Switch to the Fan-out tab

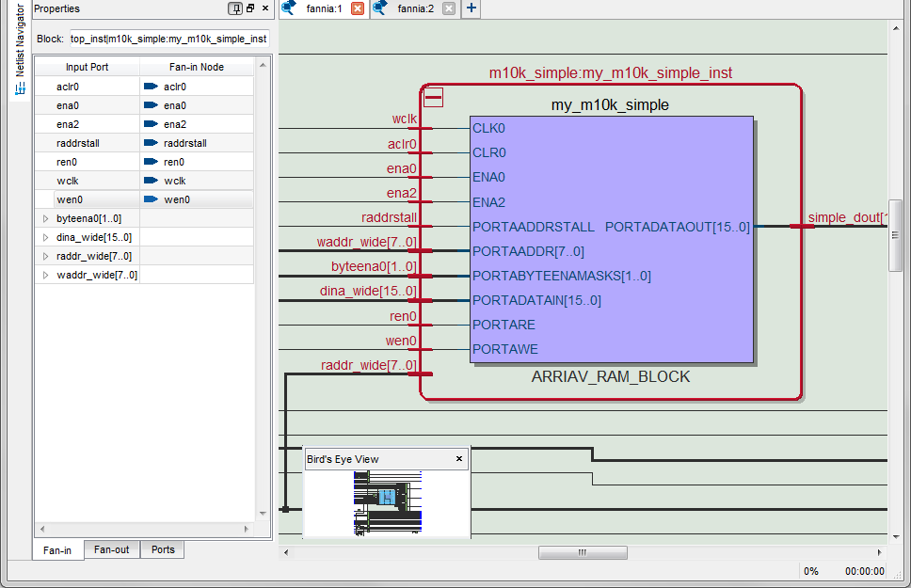pos(111,549)
